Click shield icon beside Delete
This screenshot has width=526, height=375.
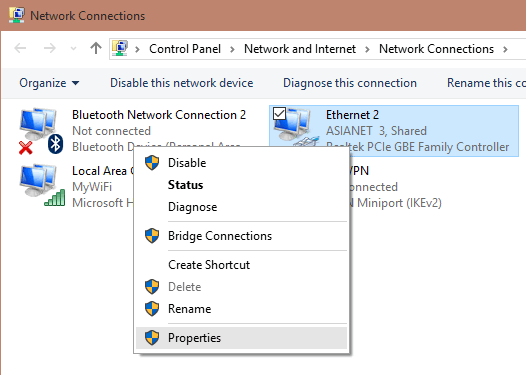pos(152,287)
